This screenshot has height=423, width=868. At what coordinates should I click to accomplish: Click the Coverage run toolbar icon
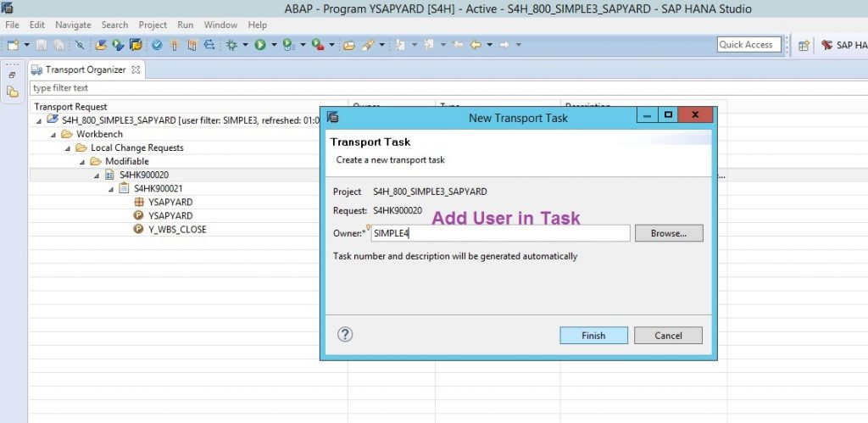[x=288, y=46]
